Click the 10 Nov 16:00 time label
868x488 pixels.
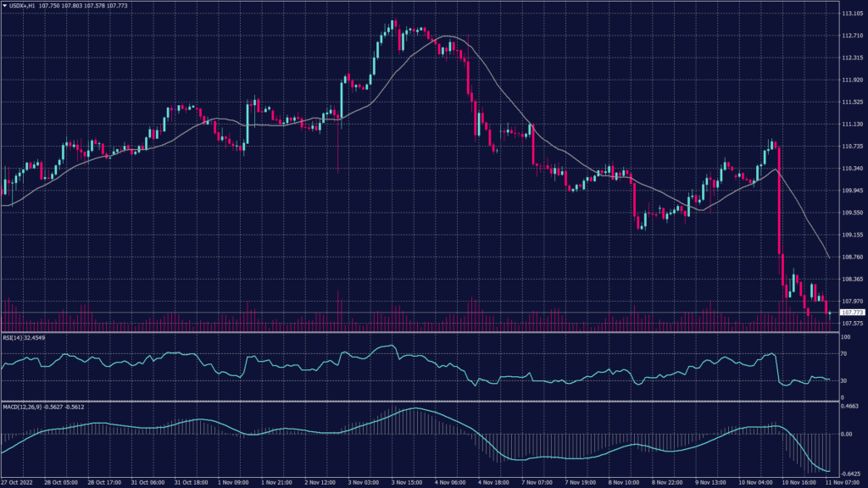click(796, 482)
